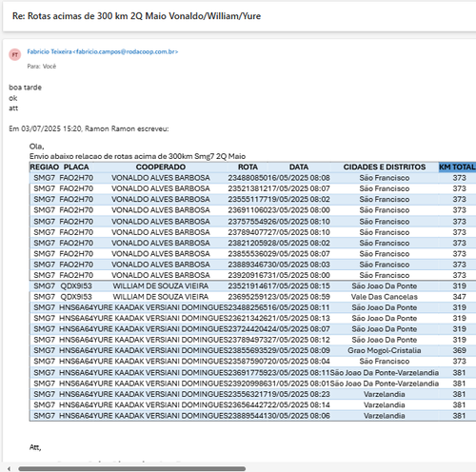Click the PLACA column header
The width and height of the screenshot is (476, 472).
(x=76, y=167)
